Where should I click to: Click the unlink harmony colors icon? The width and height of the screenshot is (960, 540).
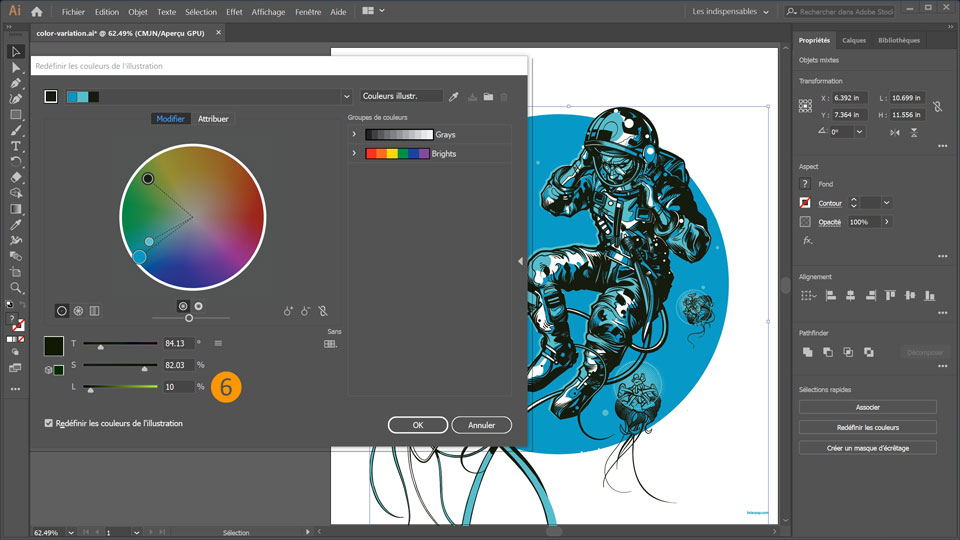(323, 311)
